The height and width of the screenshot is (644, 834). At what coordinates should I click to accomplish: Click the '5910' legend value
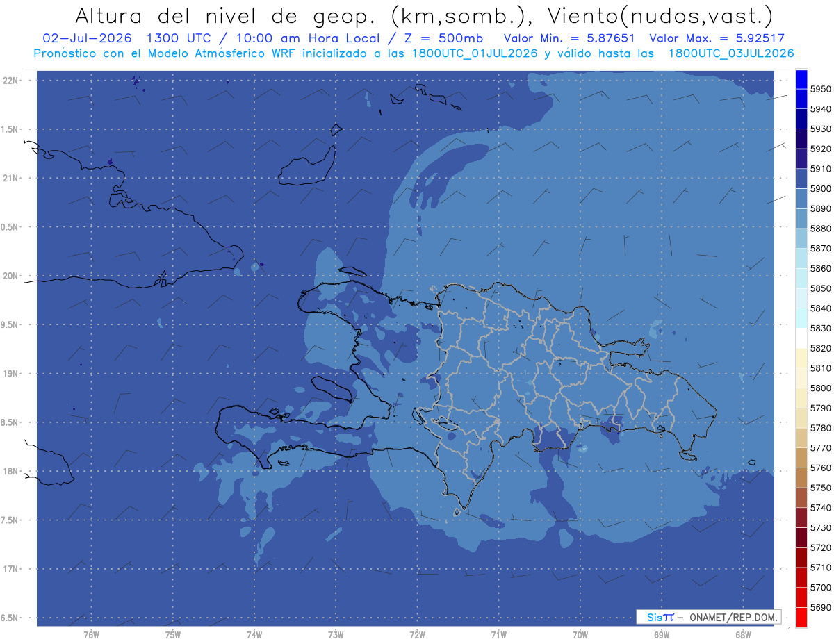820,169
